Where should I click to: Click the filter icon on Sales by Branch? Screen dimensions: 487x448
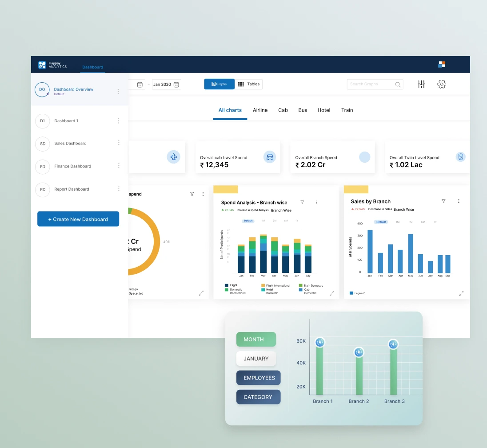(443, 201)
